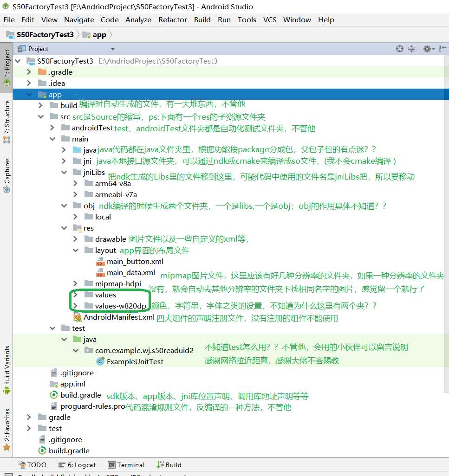Expand the .idea folder

pos(29,83)
